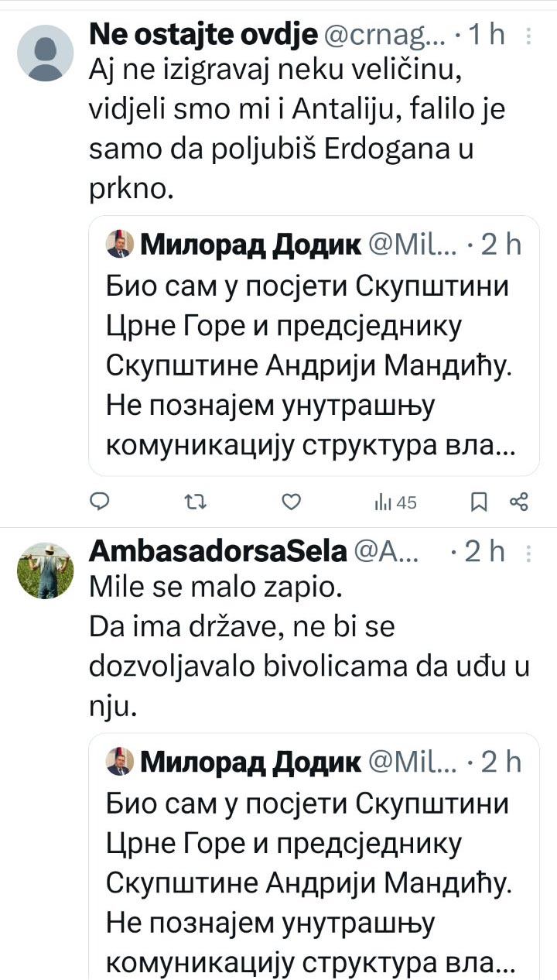The width and height of the screenshot is (557, 980).
Task: Bookmark the Ne ostajte ovdje tweet
Action: (x=479, y=502)
